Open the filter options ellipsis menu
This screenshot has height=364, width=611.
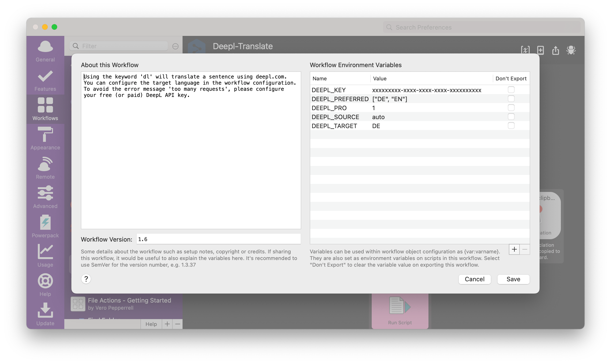[x=175, y=46]
